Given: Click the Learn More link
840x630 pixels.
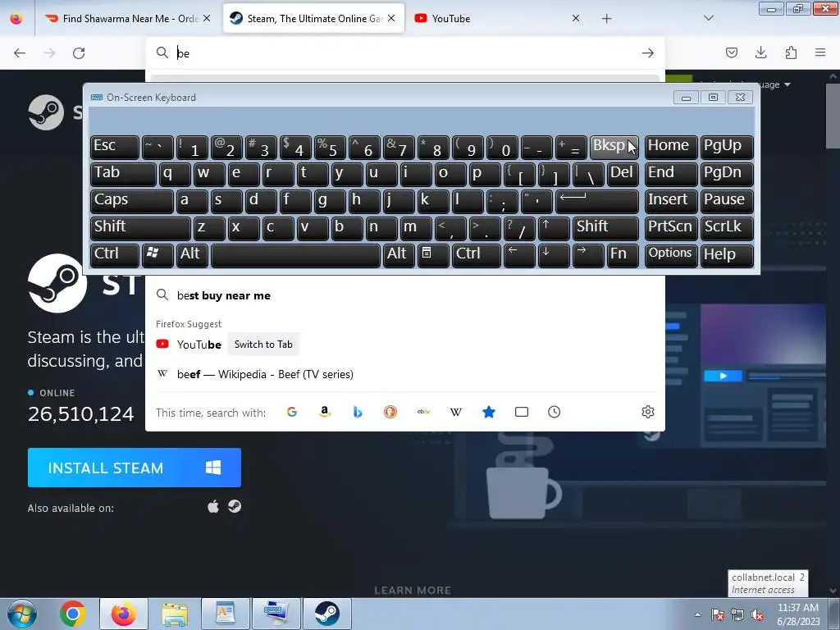Looking at the screenshot, I should [413, 591].
